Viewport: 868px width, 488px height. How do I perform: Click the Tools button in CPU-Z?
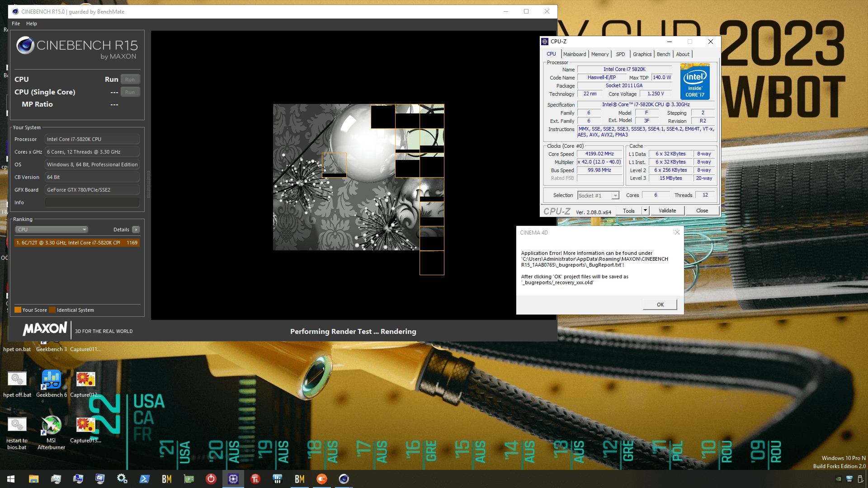coord(629,211)
